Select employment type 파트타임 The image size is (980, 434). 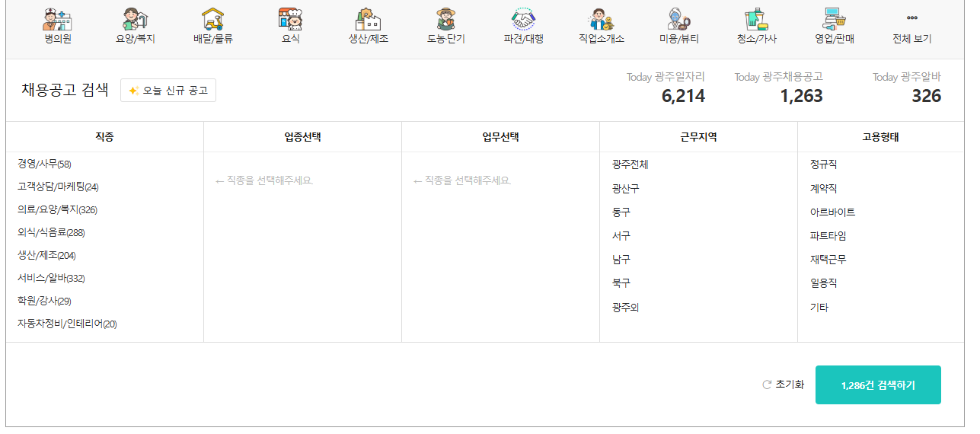coord(828,235)
